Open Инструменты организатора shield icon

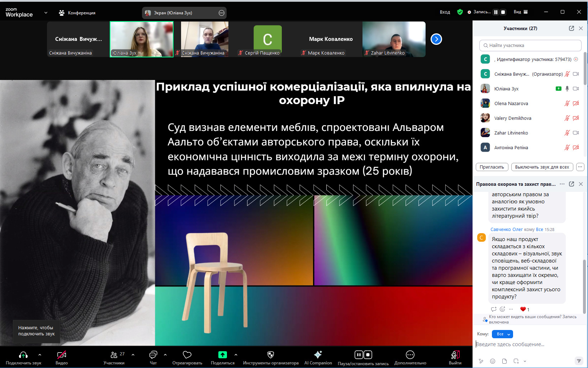click(x=271, y=355)
